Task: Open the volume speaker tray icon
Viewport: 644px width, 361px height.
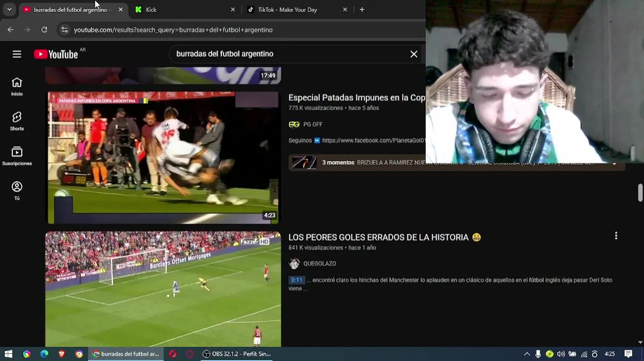Action: point(561,354)
